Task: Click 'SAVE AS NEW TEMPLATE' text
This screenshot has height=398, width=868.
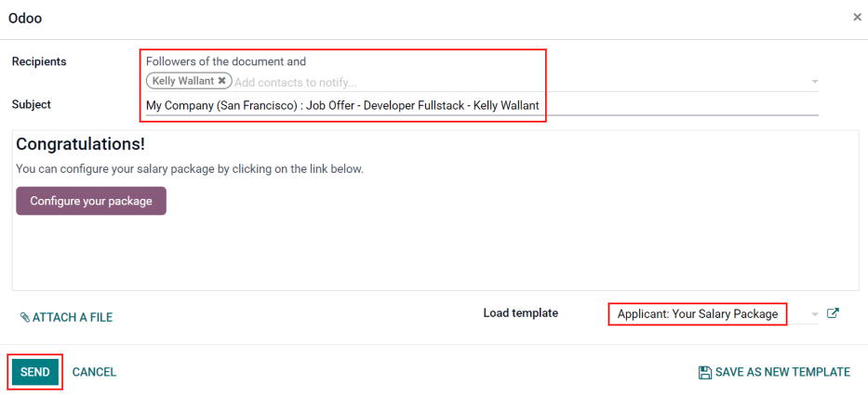Action: click(782, 372)
